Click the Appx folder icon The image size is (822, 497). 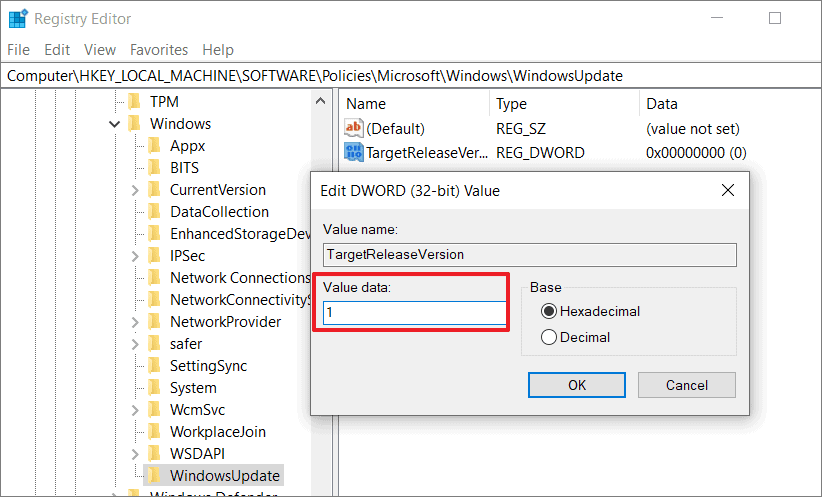(155, 145)
